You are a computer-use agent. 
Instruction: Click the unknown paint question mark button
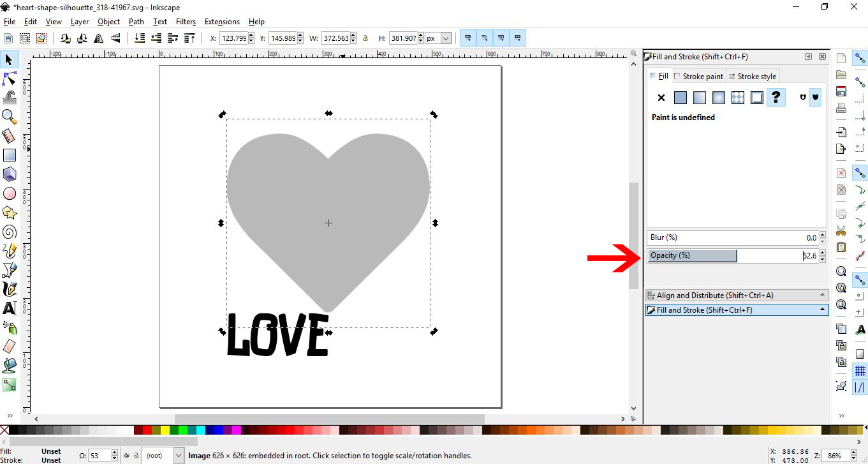click(776, 97)
